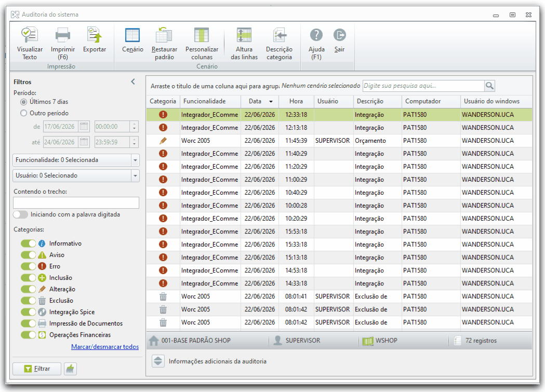The height and width of the screenshot is (392, 545).
Task: Click the Filtrar button
Action: (x=37, y=369)
